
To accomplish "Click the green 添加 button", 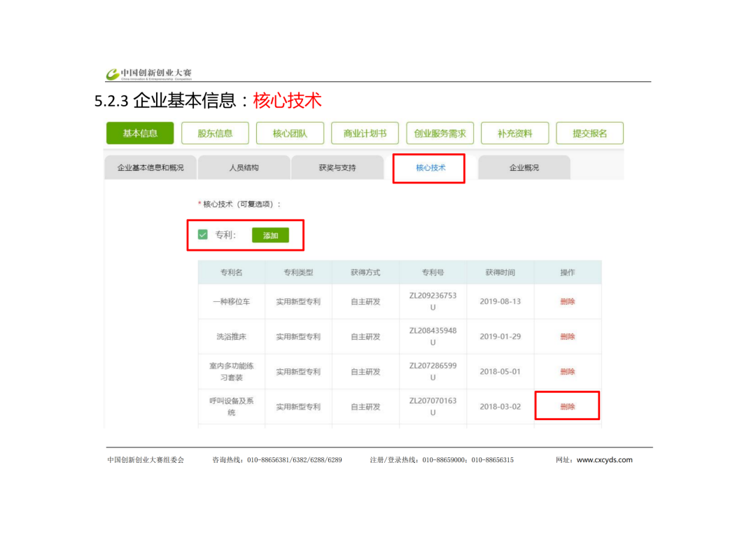I will (x=270, y=235).
